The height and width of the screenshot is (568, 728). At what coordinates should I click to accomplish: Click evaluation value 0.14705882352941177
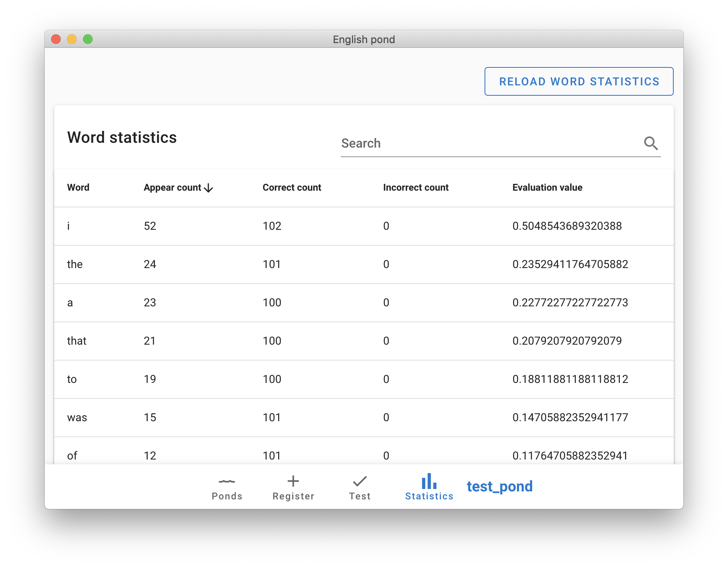(x=570, y=418)
